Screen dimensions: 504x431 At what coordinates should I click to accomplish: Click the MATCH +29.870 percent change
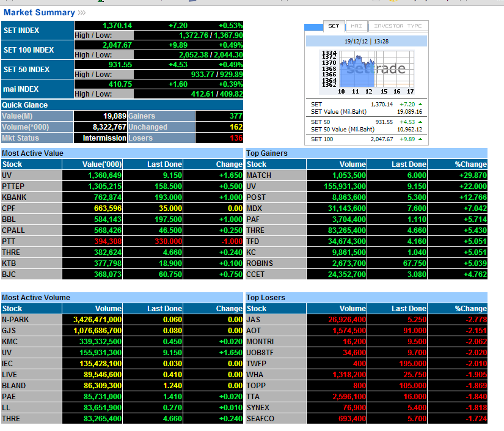coord(473,175)
